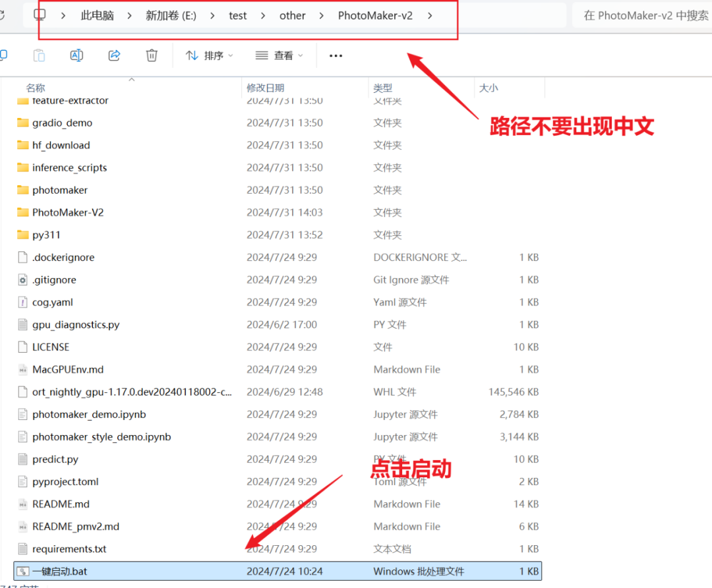Click the rename toolbar icon
The height and width of the screenshot is (588, 712).
click(x=76, y=55)
